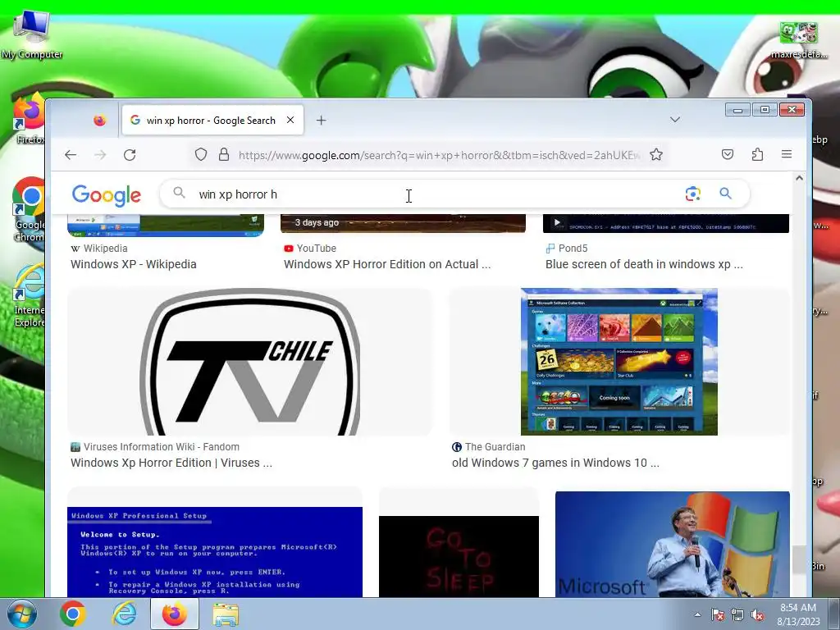Open 'Windows Xp Horror Edition | Viruses' link
Screen dimensions: 840x630
[x=171, y=463]
